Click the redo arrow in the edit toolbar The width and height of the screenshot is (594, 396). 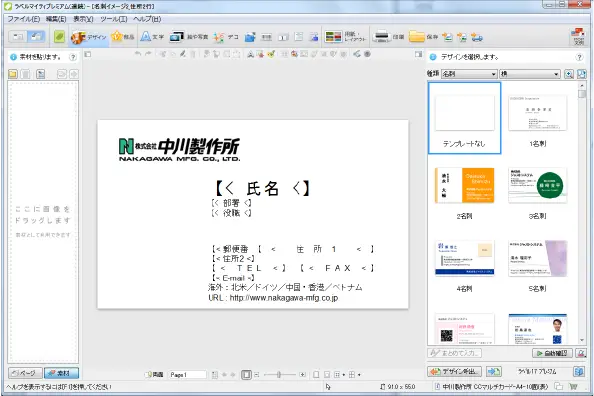pyautogui.click(x=148, y=54)
